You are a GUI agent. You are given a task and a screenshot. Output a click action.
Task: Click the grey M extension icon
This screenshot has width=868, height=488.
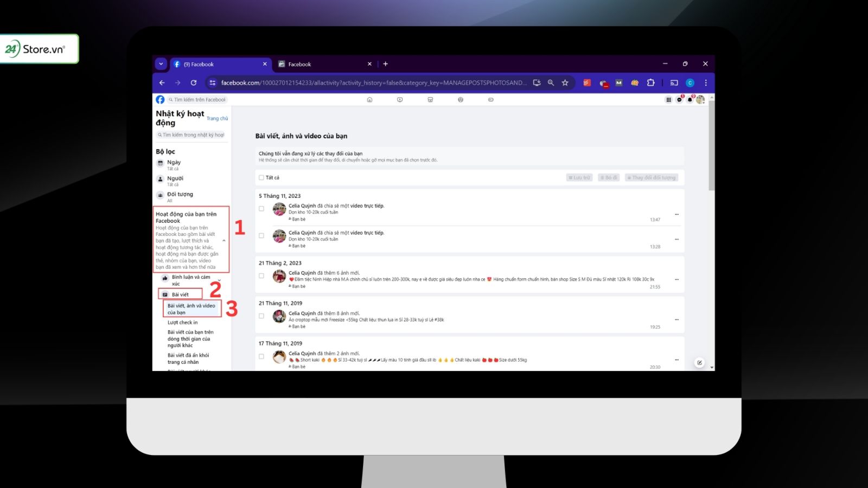point(619,83)
